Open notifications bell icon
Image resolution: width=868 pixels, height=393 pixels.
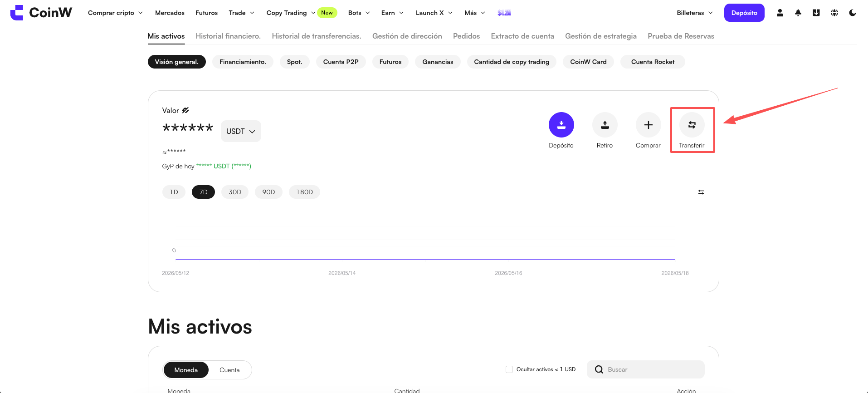tap(798, 13)
